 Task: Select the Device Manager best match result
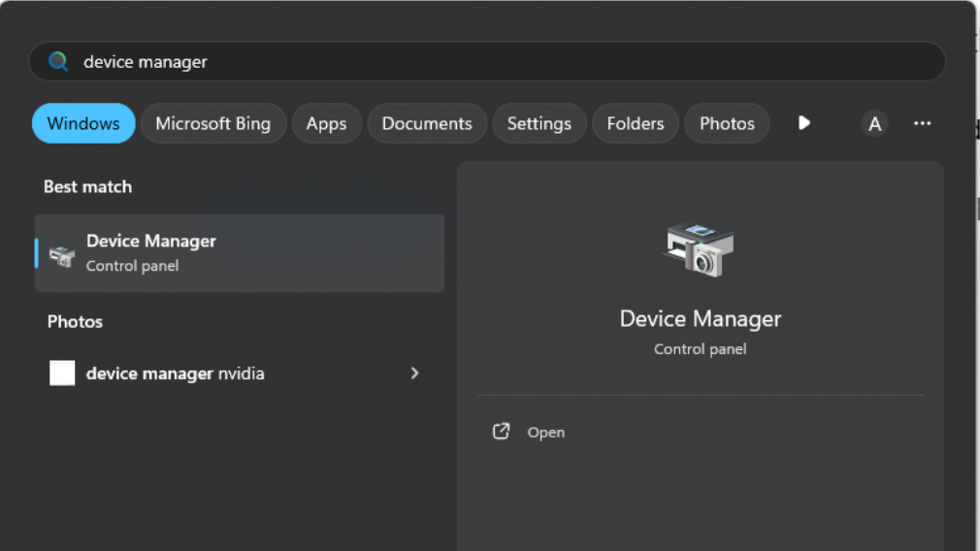click(x=239, y=253)
